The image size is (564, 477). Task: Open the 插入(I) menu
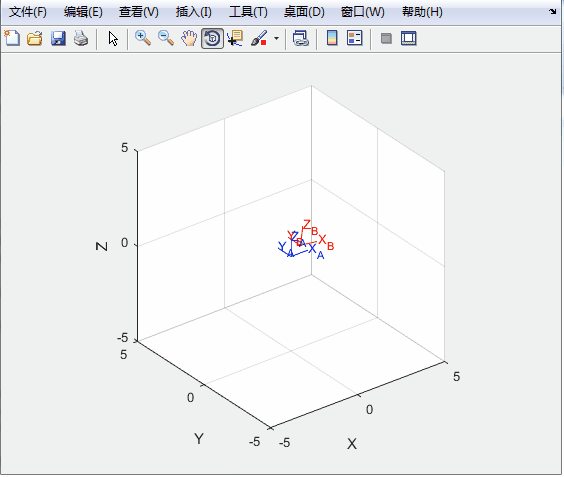click(x=194, y=12)
